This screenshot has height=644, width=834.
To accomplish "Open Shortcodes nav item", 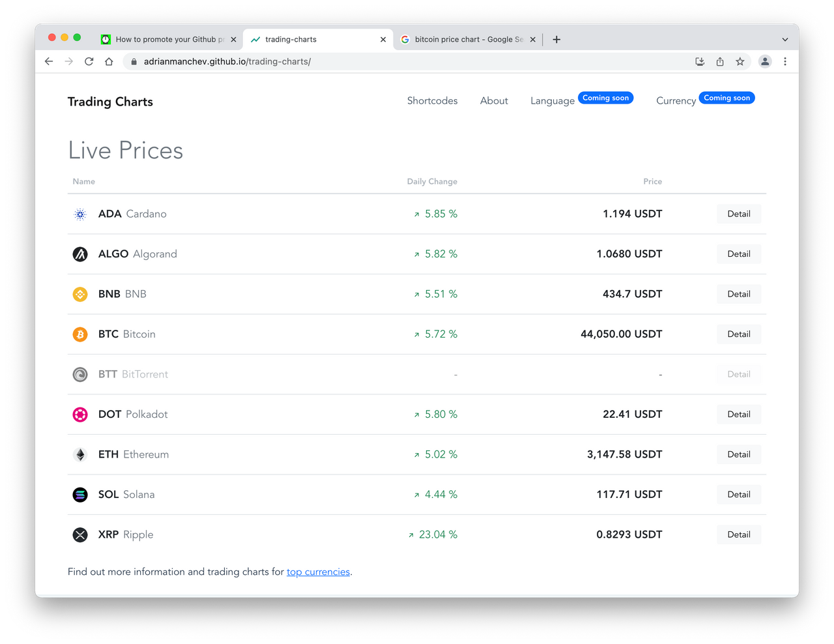I will coord(432,100).
